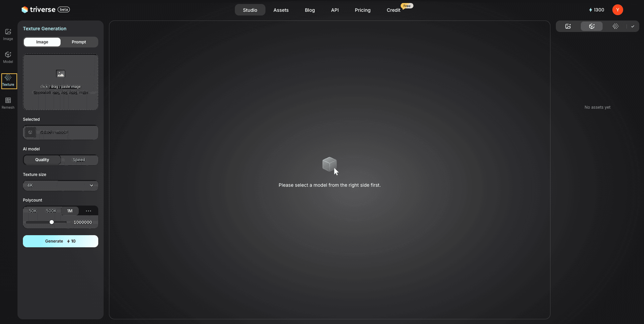Viewport: 644px width, 324px height.
Task: Click the polycount slider handle
Action: 51,222
